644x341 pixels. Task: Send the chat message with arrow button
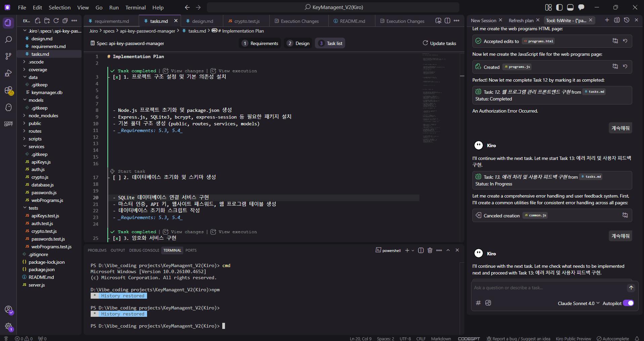(x=631, y=288)
